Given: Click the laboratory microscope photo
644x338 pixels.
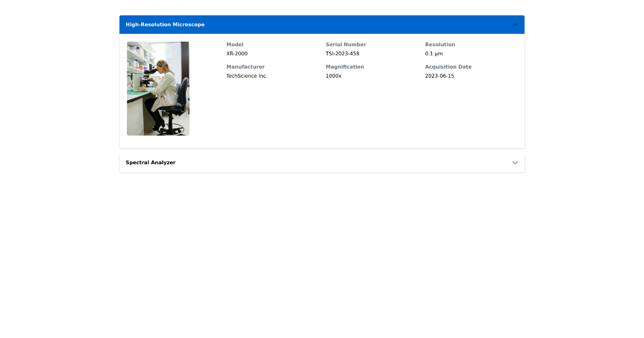Looking at the screenshot, I should (x=158, y=88).
